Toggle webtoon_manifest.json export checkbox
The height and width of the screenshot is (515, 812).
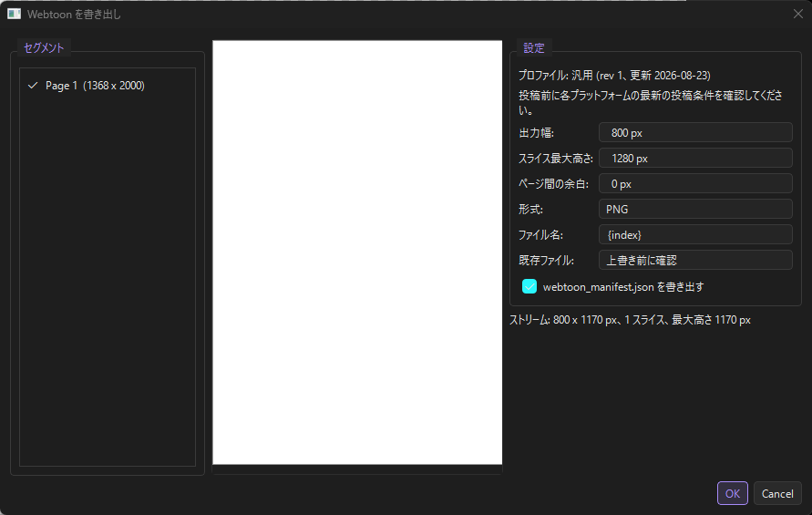(529, 286)
